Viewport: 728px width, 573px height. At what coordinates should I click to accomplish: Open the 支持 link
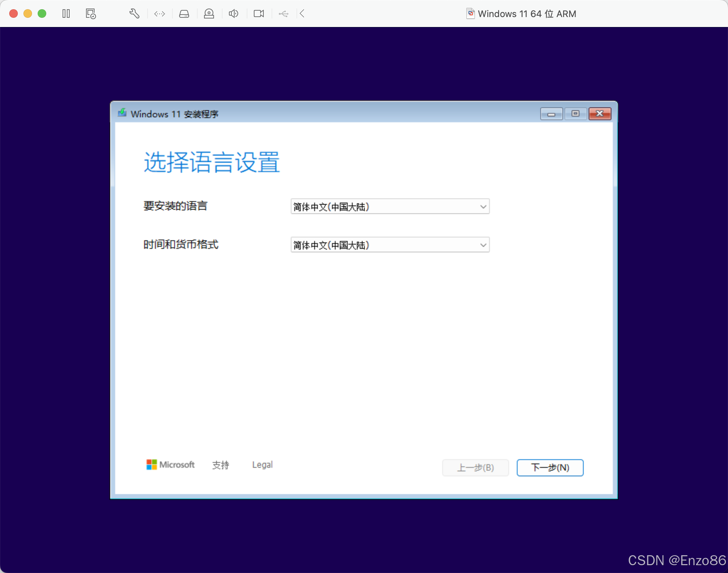tap(220, 465)
